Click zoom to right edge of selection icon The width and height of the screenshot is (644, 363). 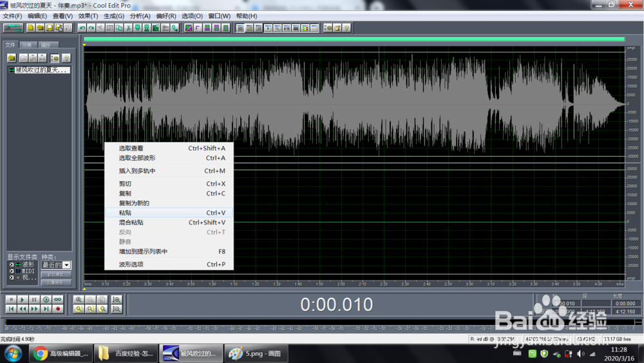[102, 308]
